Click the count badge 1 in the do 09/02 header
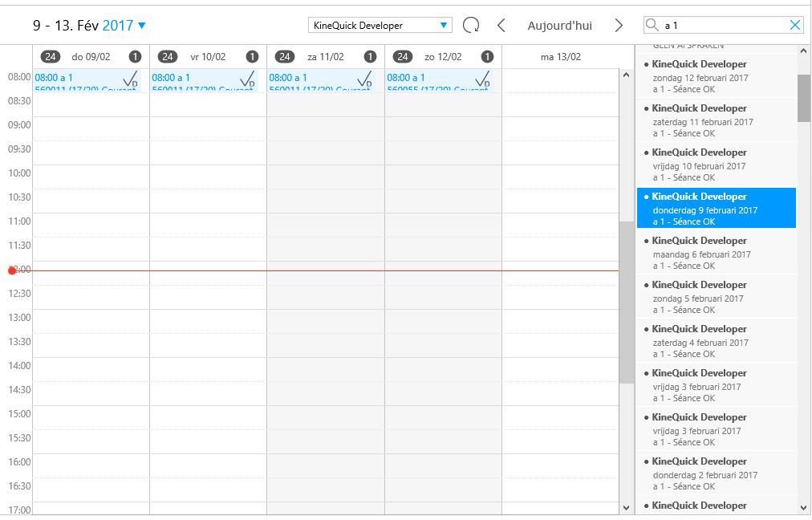Image resolution: width=812 pixels, height=520 pixels. point(135,56)
